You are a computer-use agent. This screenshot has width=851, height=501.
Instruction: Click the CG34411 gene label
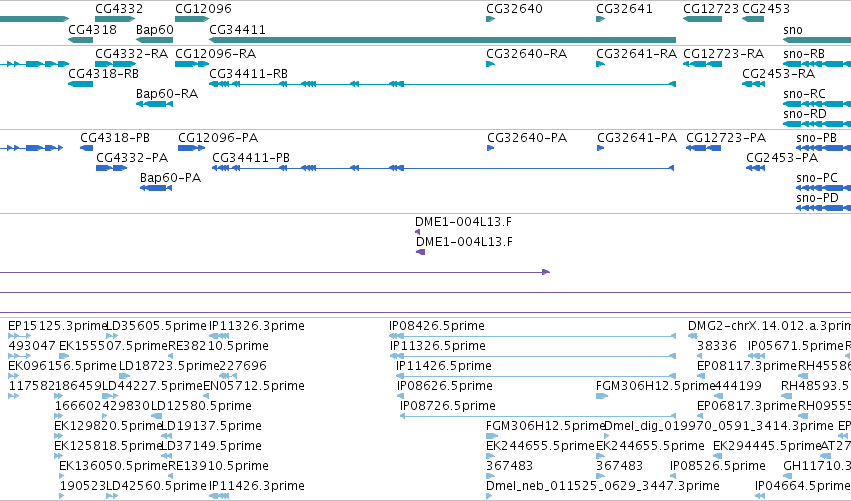tap(237, 29)
